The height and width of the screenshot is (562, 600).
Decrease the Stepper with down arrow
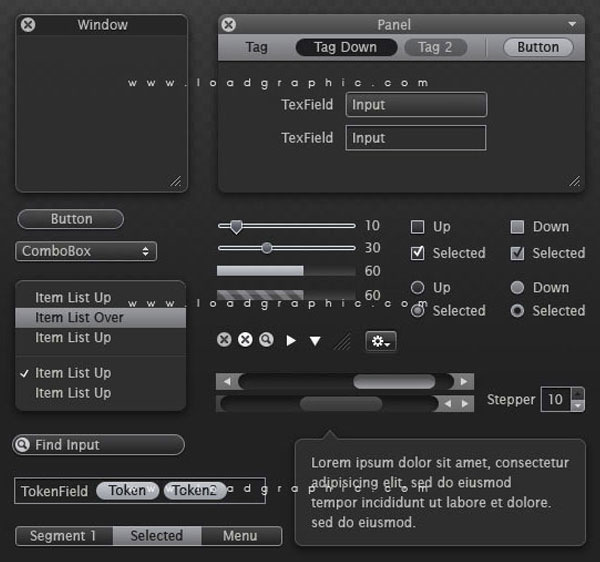coord(578,406)
